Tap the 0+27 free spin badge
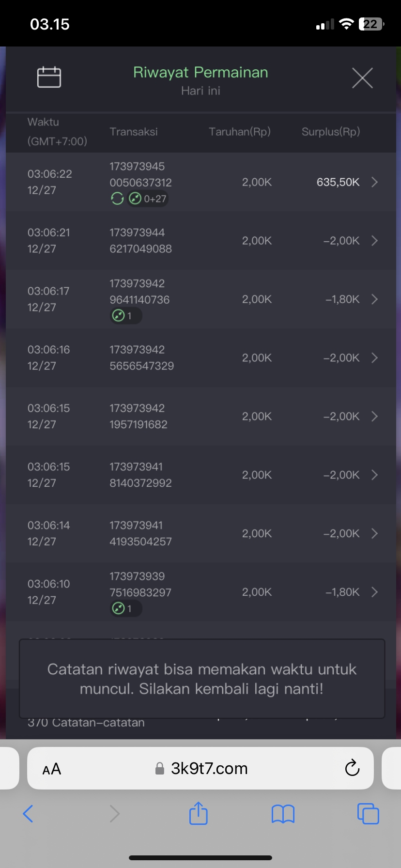Image resolution: width=401 pixels, height=868 pixels. coord(148,199)
